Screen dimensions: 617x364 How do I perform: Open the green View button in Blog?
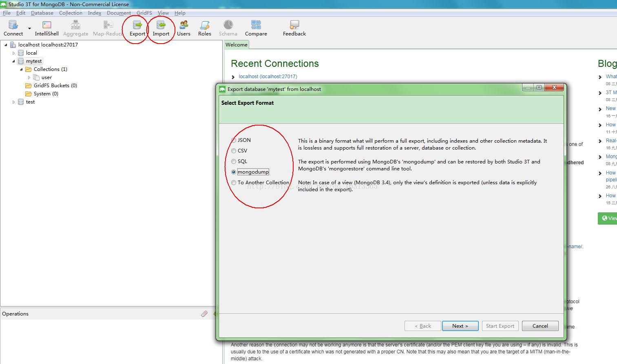[608, 218]
